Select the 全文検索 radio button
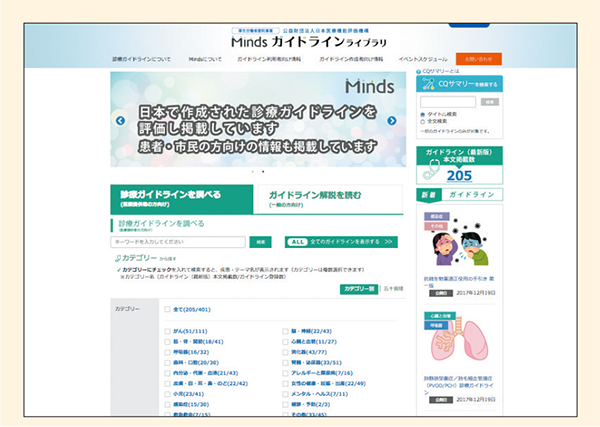Viewport: 600px width, 427px height. point(422,122)
